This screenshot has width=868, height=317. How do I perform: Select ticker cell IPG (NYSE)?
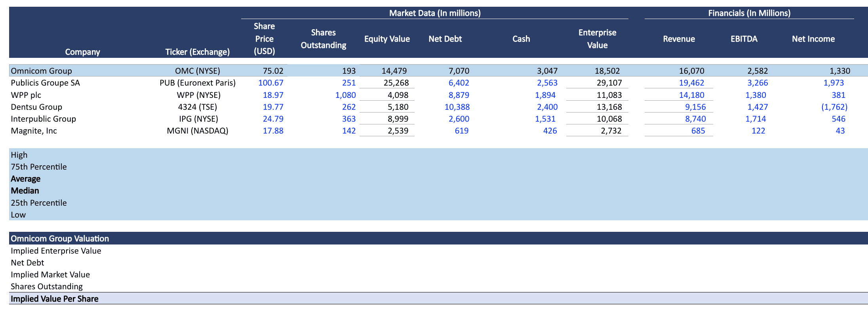pyautogui.click(x=198, y=119)
